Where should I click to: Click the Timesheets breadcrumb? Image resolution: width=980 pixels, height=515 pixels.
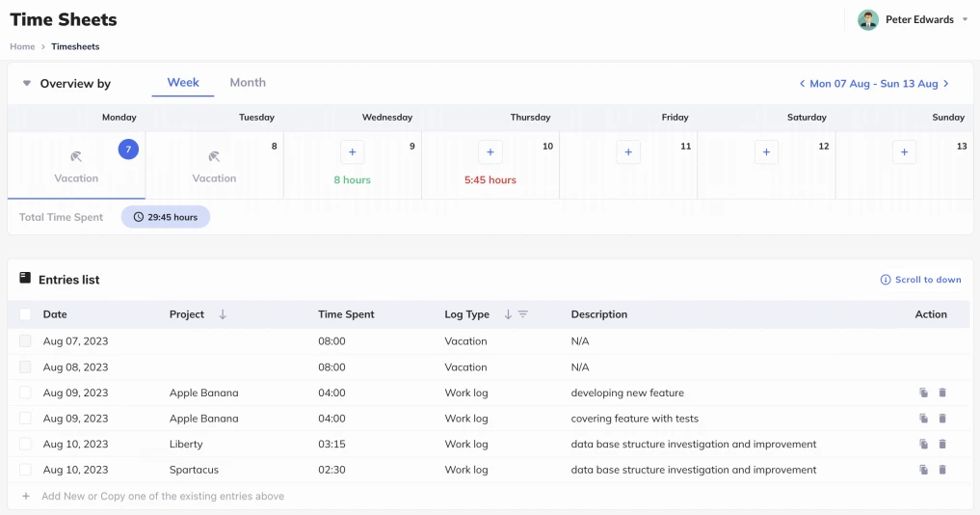(x=75, y=47)
